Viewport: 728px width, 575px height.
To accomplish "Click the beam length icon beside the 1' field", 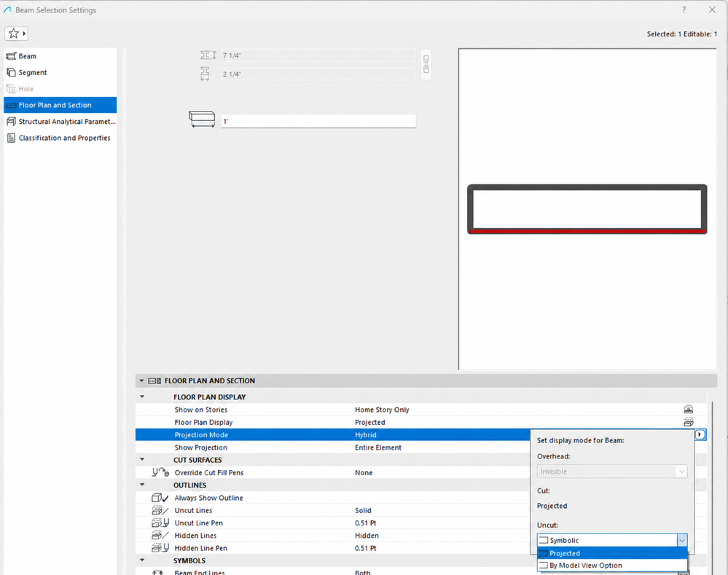I will [202, 120].
